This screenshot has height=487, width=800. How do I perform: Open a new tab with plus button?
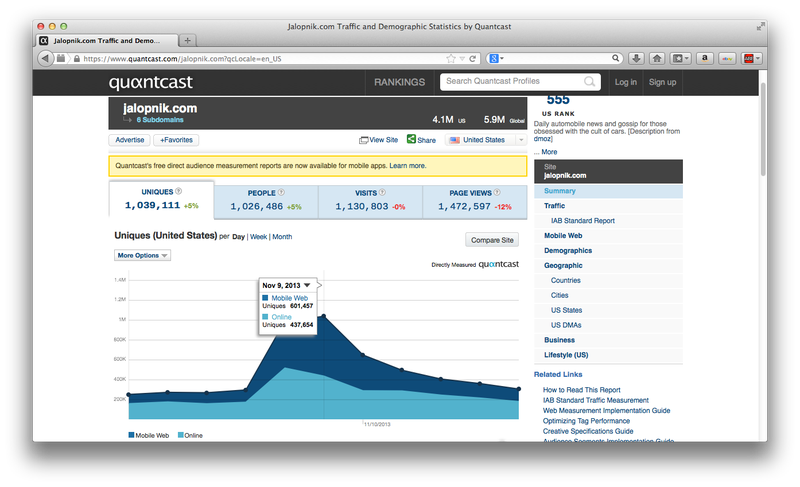187,40
